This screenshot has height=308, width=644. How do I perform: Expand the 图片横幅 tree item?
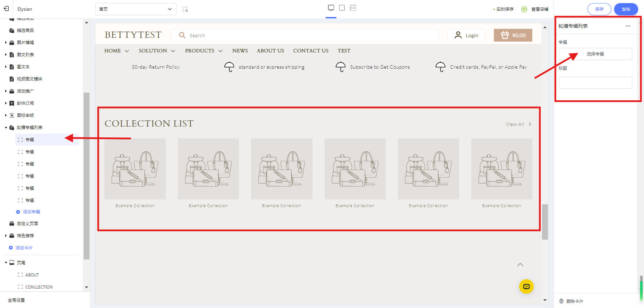pyautogui.click(x=6, y=43)
